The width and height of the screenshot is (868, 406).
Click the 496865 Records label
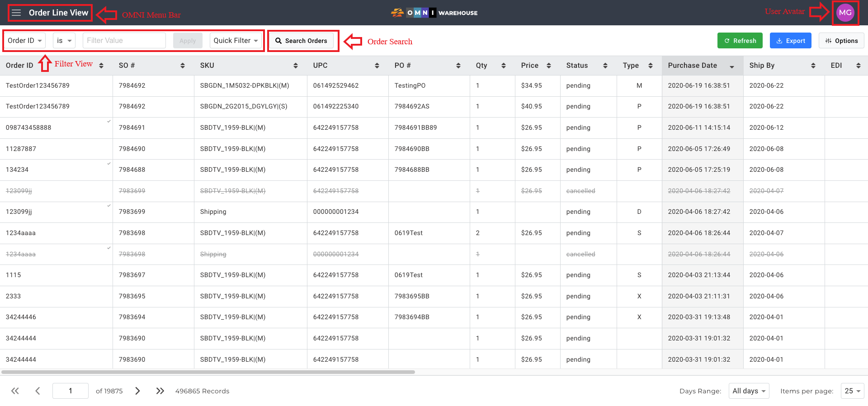click(x=202, y=391)
